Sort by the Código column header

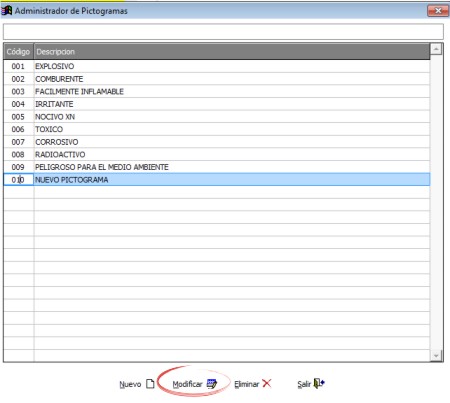click(18, 52)
